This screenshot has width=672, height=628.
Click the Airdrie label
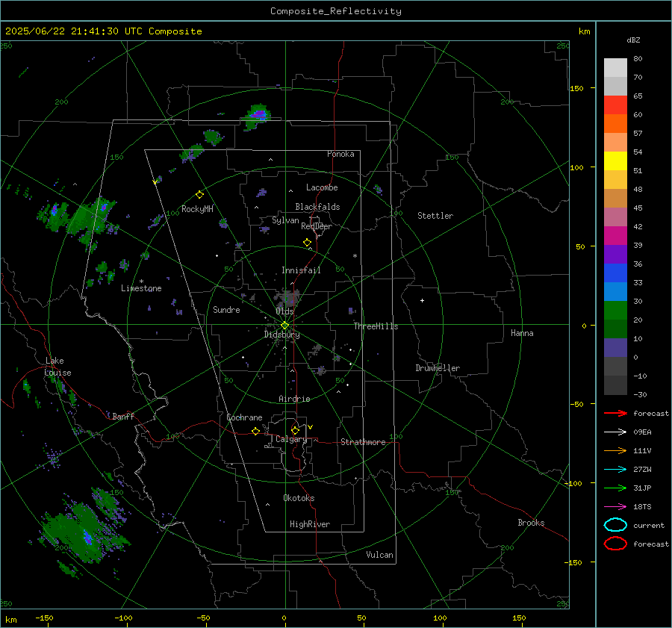294,399
